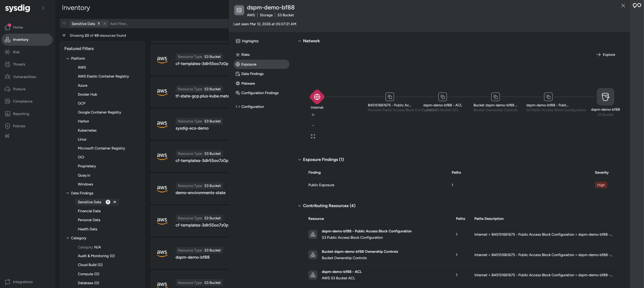Remove the Sensitive Data filter chip
This screenshot has height=288, width=644.
(105, 23)
